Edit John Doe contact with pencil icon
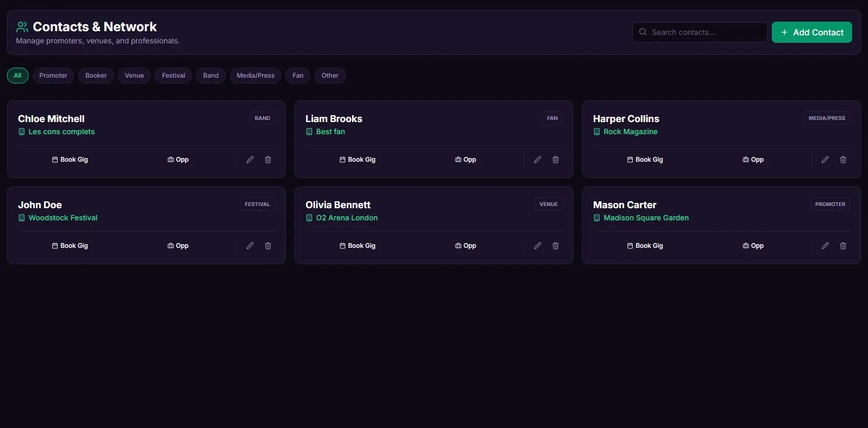 (250, 246)
